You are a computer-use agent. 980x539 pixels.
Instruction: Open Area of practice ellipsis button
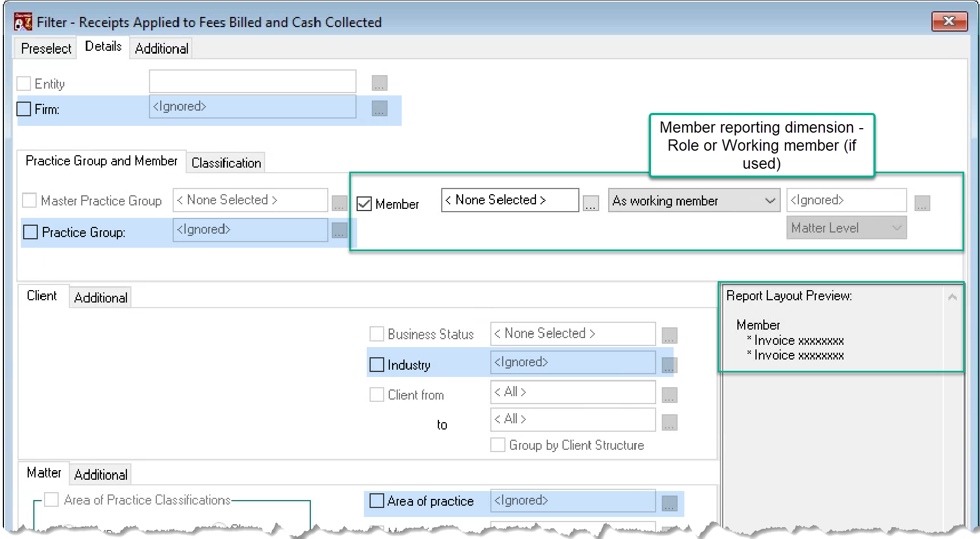click(669, 503)
